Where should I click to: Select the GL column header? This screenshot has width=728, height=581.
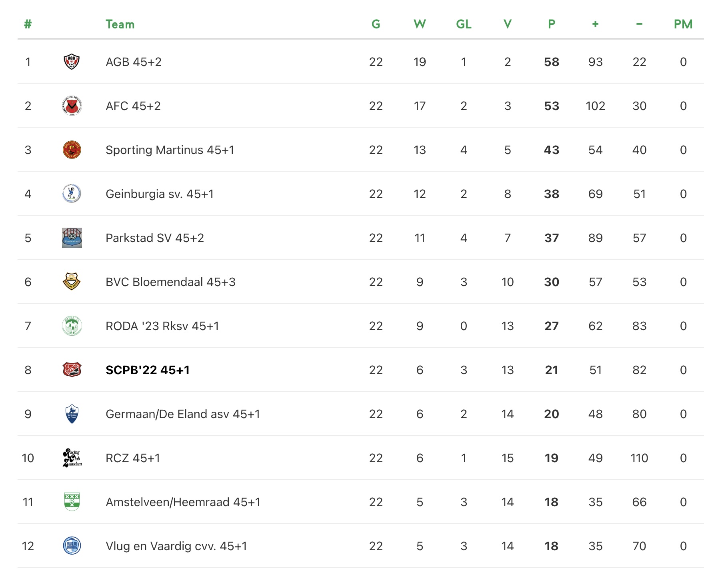464,24
